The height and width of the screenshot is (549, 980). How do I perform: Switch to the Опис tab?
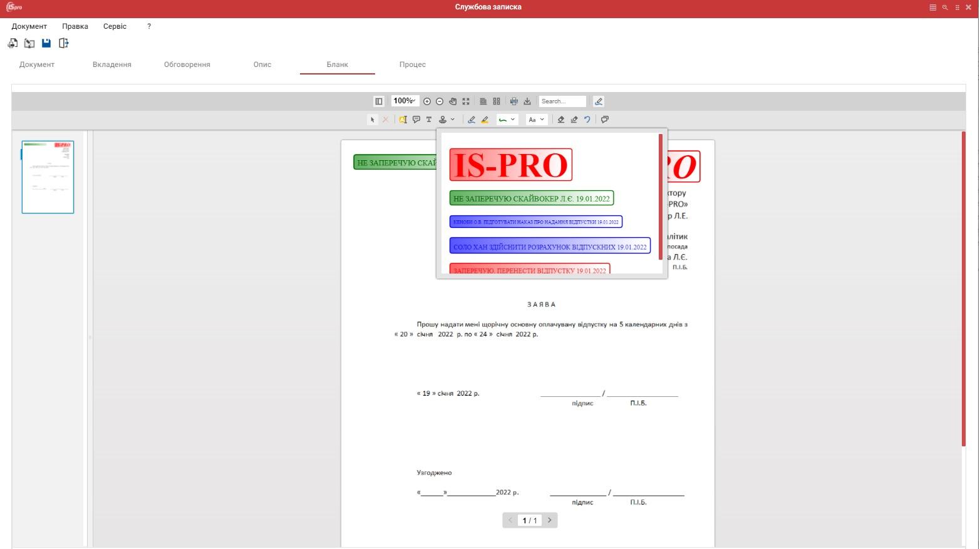(x=262, y=64)
